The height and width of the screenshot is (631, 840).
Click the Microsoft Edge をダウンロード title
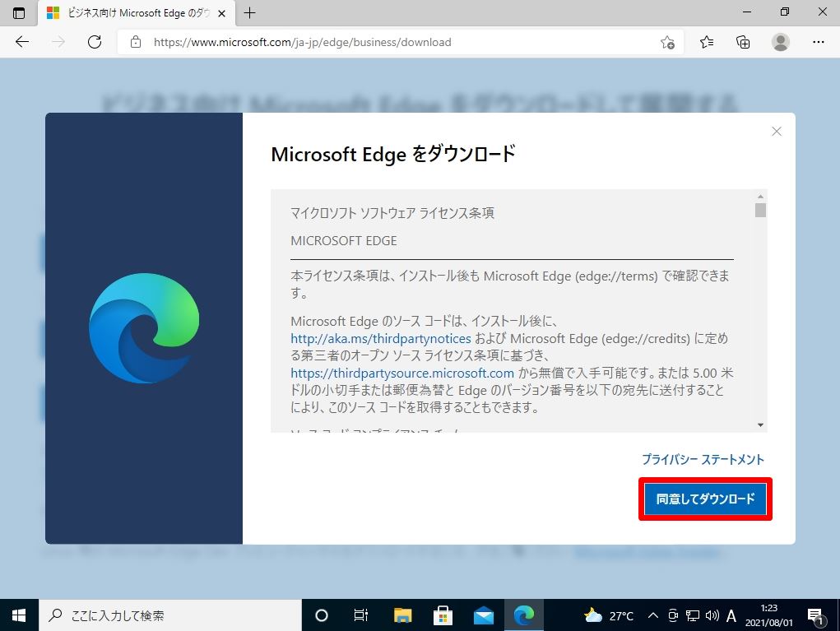coord(393,155)
